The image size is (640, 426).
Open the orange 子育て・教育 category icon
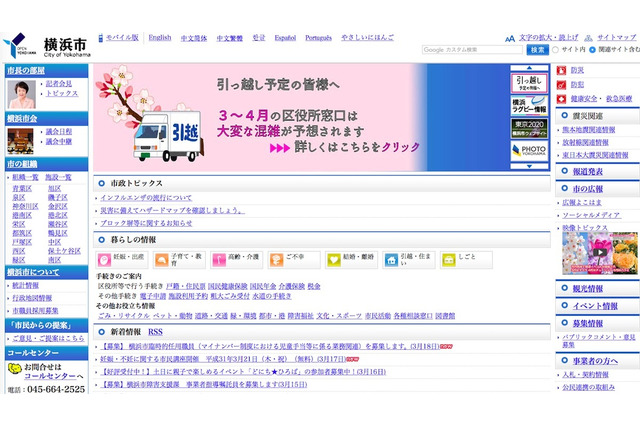(x=162, y=260)
